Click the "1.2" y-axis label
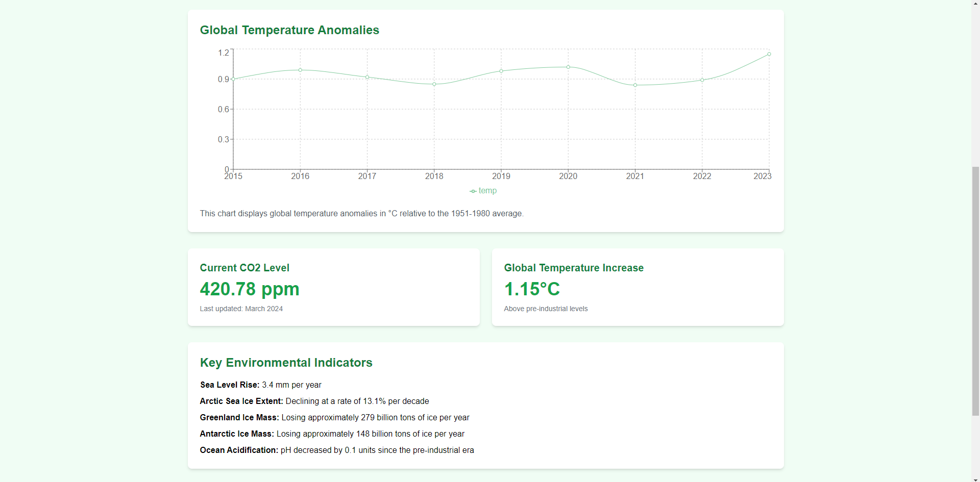The image size is (980, 482). click(224, 53)
